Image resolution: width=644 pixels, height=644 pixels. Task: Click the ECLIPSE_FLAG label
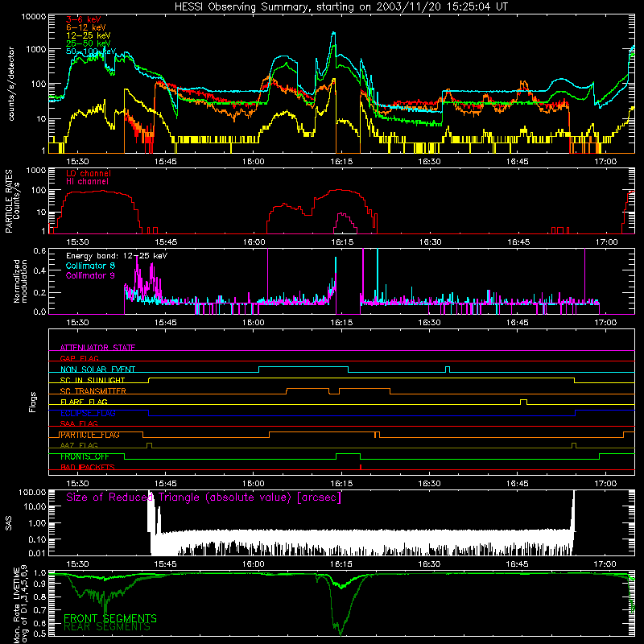(88, 413)
